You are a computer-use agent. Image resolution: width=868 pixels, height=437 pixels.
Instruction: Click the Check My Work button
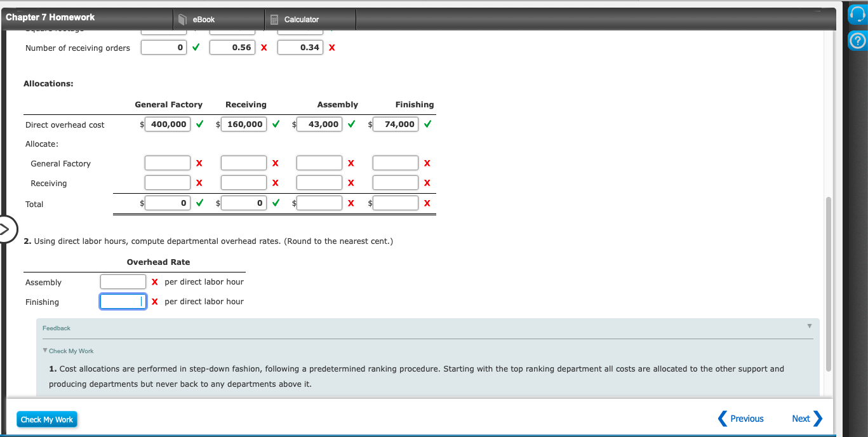click(47, 420)
